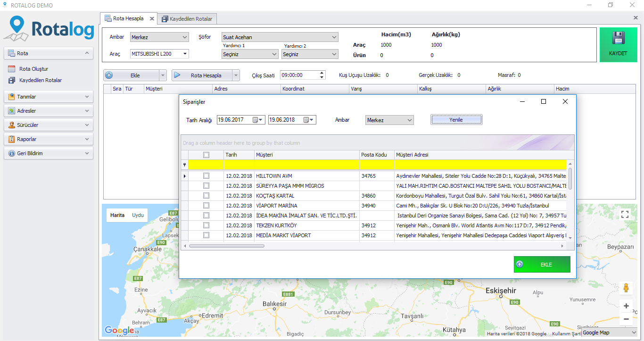Click the calendar icon of end date 19.06.2018
This screenshot has height=341, width=644.
tap(306, 120)
